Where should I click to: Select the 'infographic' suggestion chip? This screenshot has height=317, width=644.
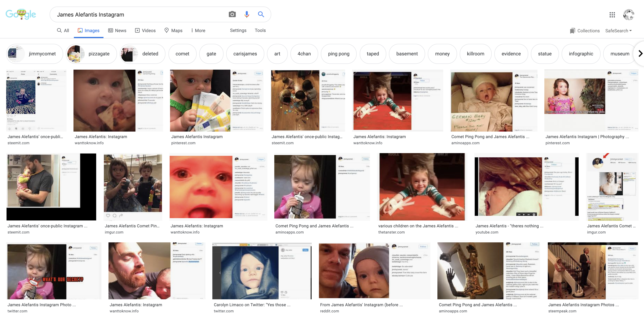coord(581,54)
